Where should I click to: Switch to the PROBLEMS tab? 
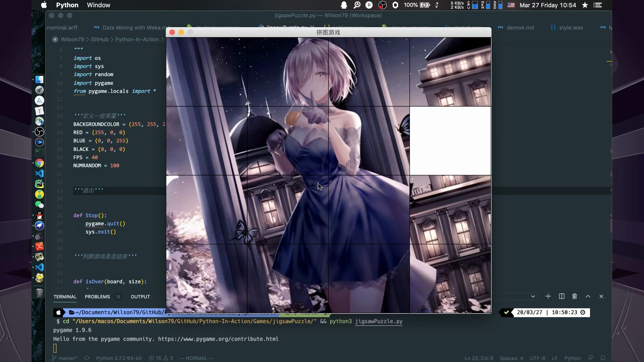click(97, 297)
